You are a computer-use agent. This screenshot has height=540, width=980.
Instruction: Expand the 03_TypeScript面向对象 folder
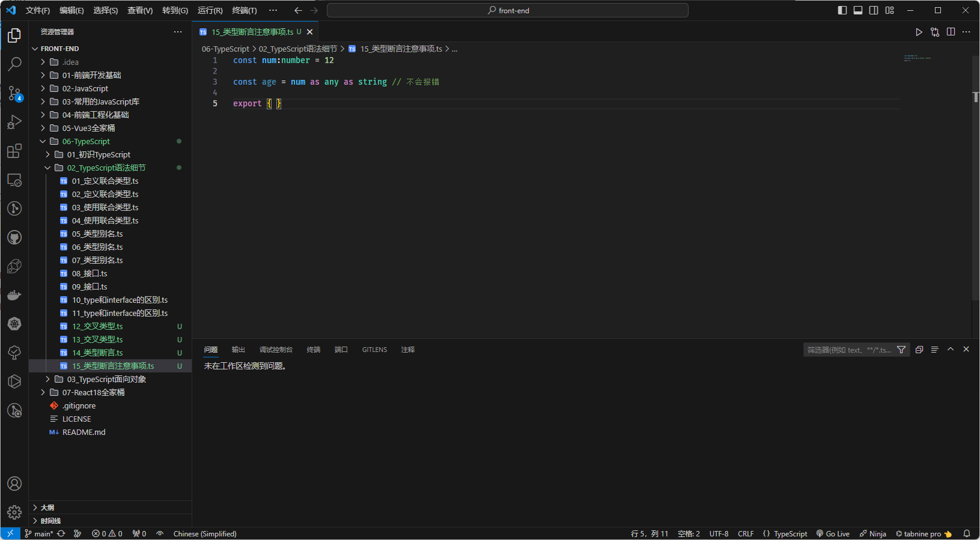(110, 379)
